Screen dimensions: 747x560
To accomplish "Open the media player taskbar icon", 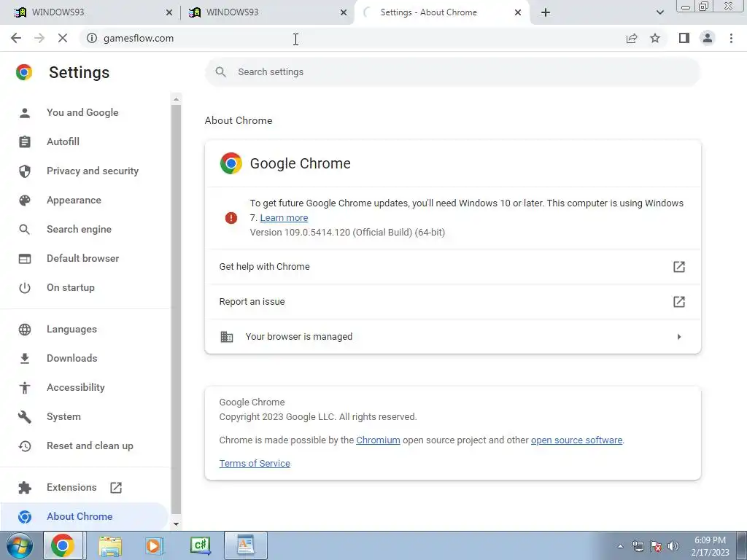I will point(153,545).
